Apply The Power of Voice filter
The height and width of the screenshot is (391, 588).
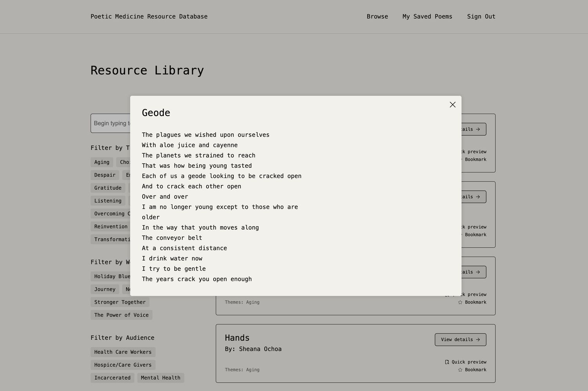(121, 315)
